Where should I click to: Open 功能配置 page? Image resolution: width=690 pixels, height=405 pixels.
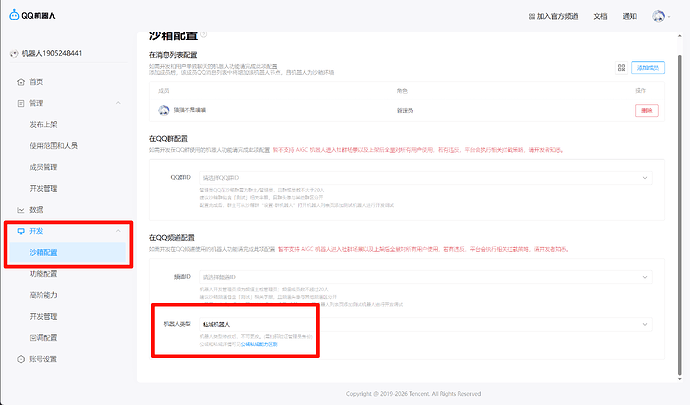click(43, 274)
